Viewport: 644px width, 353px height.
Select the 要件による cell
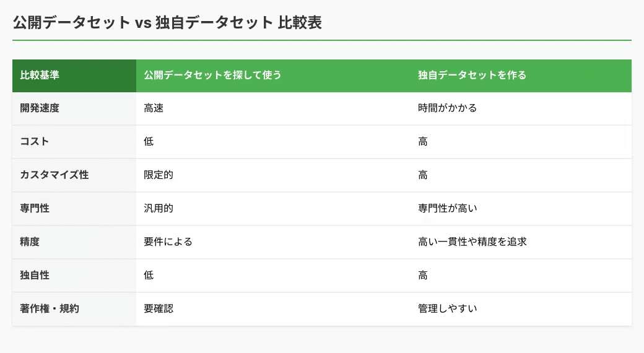pyautogui.click(x=273, y=242)
